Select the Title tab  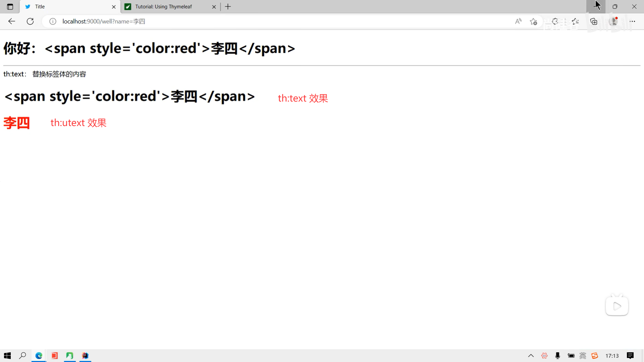tap(67, 7)
